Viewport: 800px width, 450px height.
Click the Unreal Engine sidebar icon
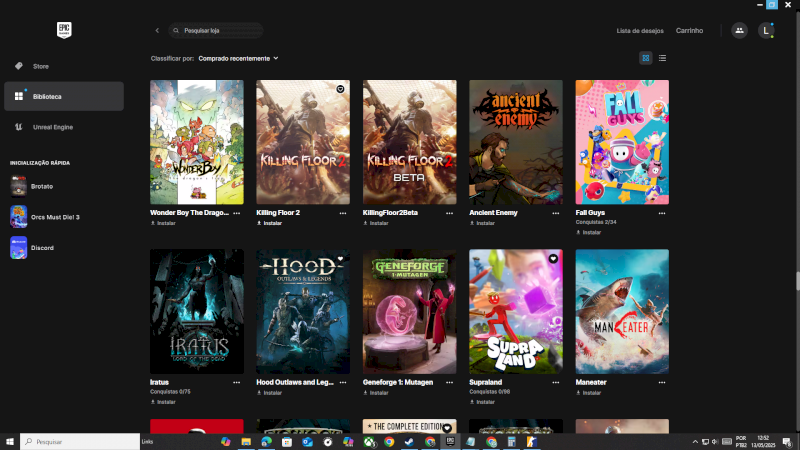[x=19, y=127]
